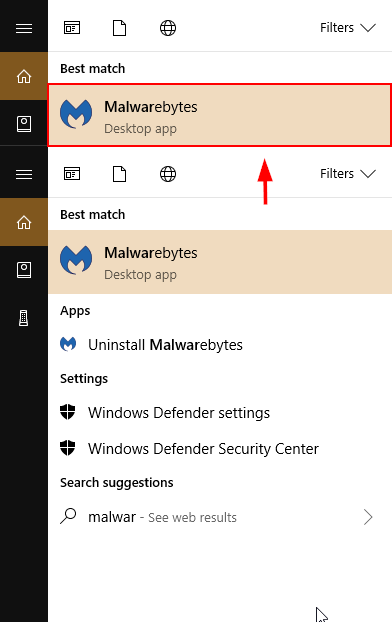The height and width of the screenshot is (622, 392).
Task: Click the Devices tower icon in sidebar
Action: click(24, 318)
